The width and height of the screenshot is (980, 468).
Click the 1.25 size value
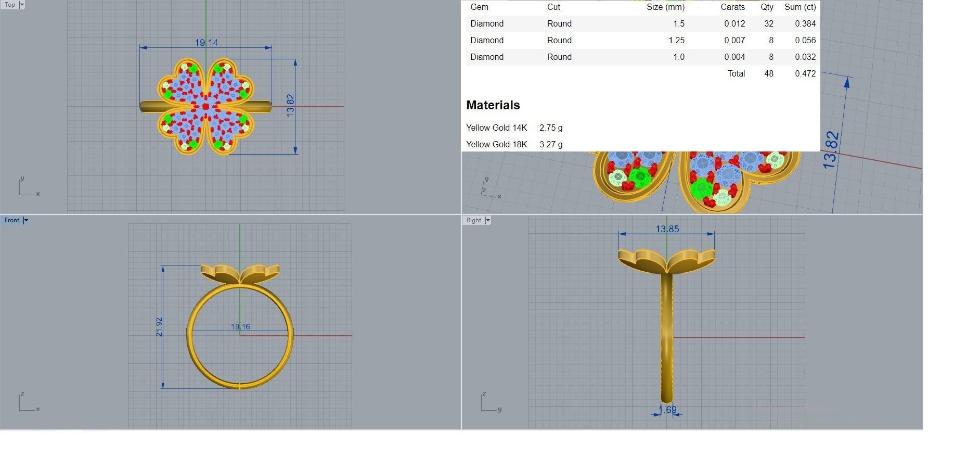tap(677, 41)
